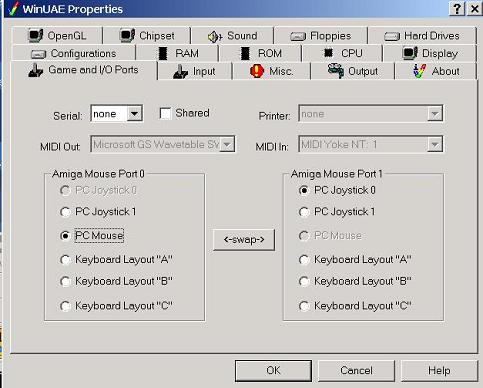Switch to the Hard Drives tab

(x=422, y=36)
